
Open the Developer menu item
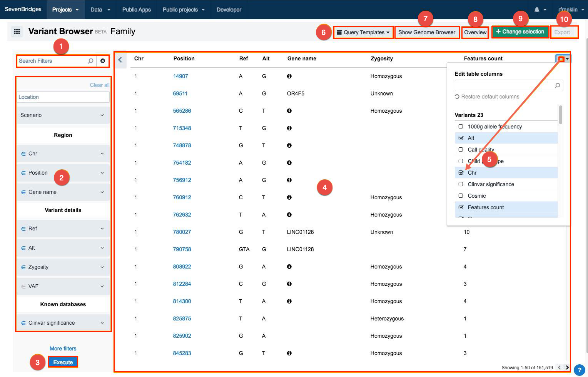(x=229, y=10)
